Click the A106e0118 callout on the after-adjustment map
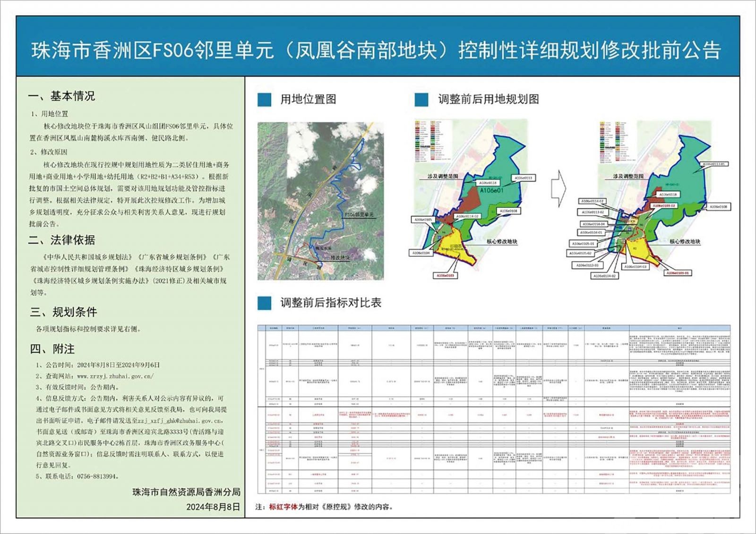Viewport: 756px width, 534px height. pos(668,195)
